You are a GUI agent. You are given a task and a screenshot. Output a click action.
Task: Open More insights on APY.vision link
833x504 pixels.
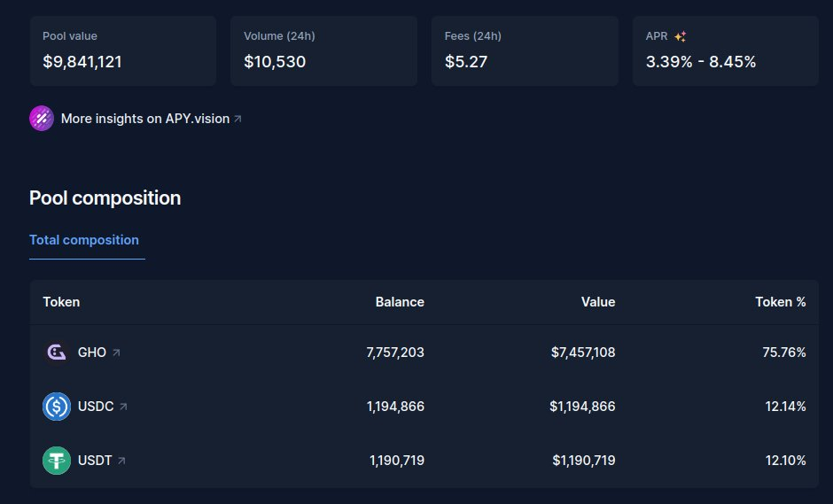click(144, 118)
